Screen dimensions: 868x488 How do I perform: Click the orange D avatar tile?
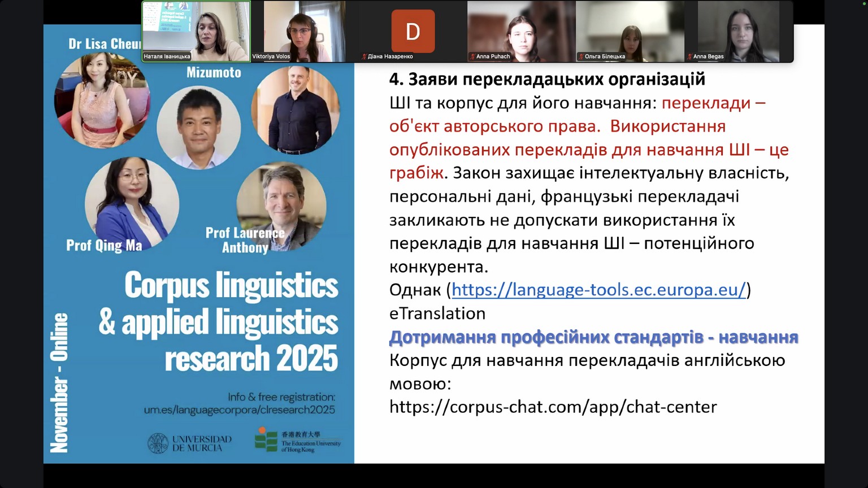(413, 31)
